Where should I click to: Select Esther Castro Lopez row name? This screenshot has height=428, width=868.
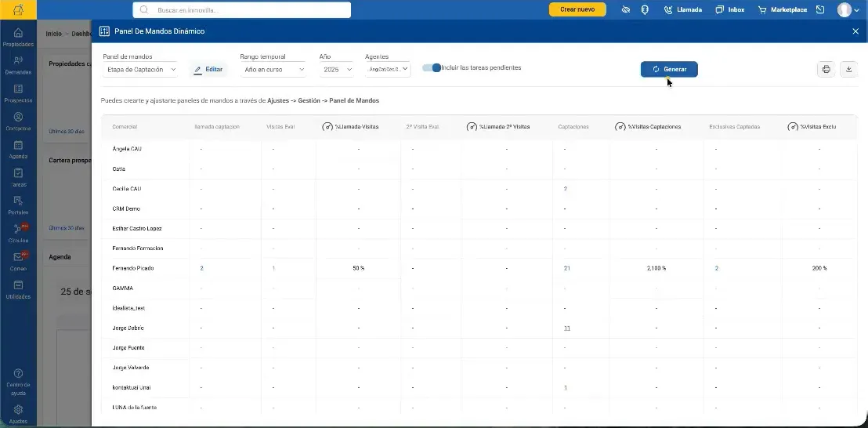pos(137,228)
